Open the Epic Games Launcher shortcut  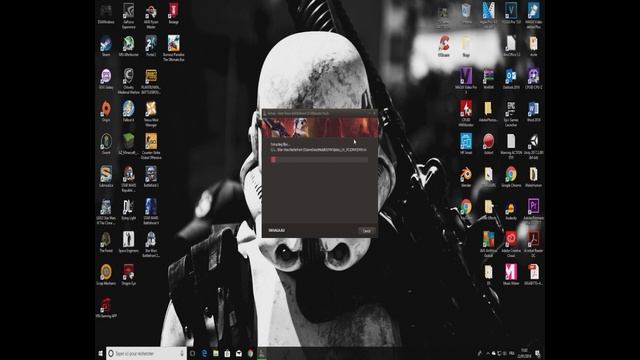tap(511, 113)
